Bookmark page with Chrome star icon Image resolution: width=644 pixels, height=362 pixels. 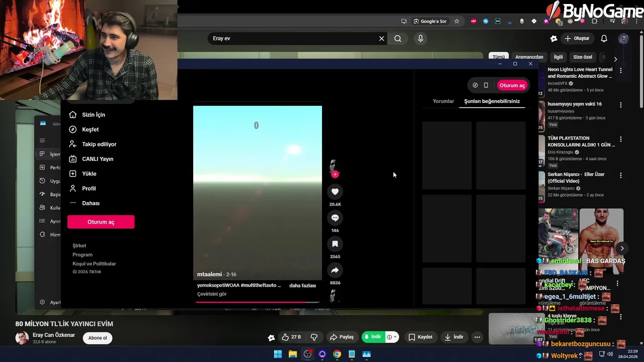457,21
